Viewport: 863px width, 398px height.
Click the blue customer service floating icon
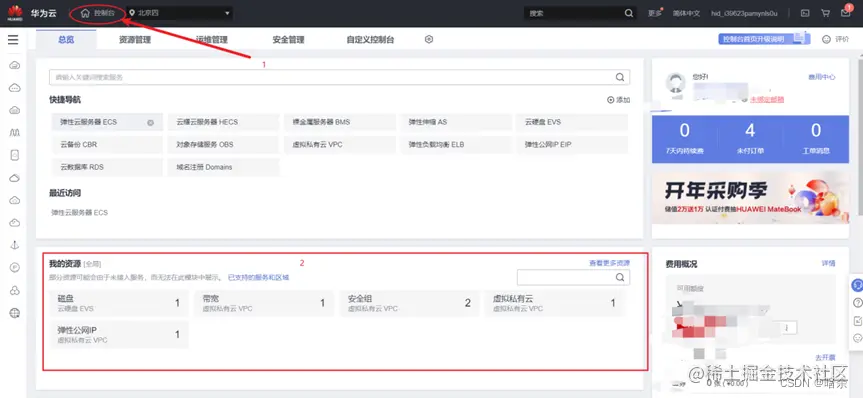click(857, 285)
